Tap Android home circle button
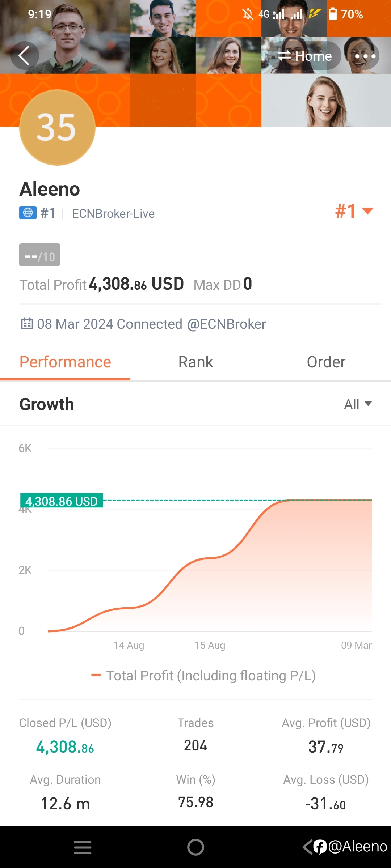 click(x=195, y=847)
